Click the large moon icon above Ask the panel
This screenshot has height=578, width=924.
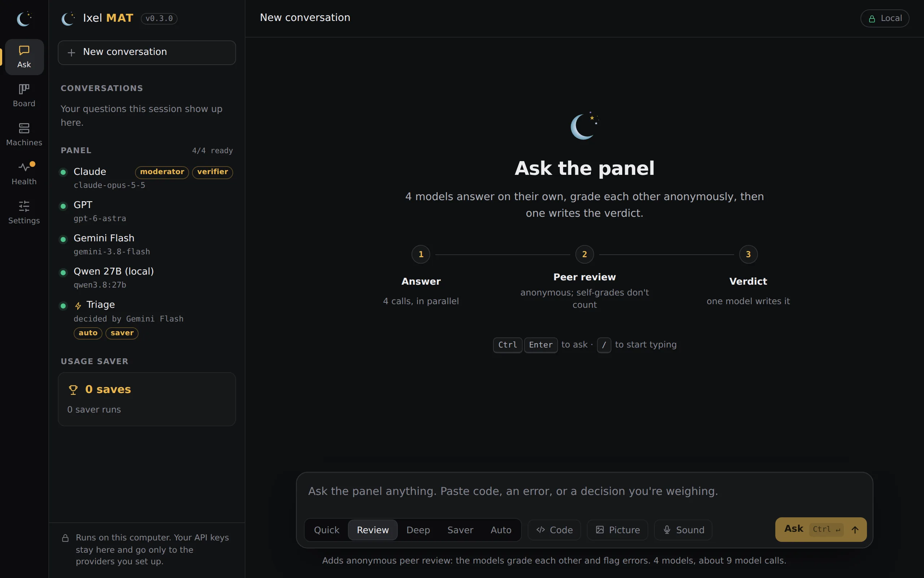(584, 126)
